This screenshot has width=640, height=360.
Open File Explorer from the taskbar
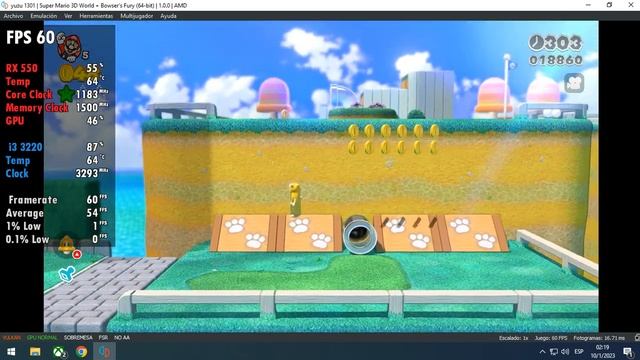(x=35, y=351)
